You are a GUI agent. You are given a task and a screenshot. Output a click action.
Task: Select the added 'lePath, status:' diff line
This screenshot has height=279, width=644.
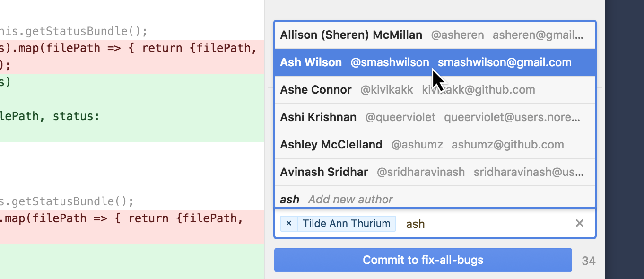coord(132,116)
